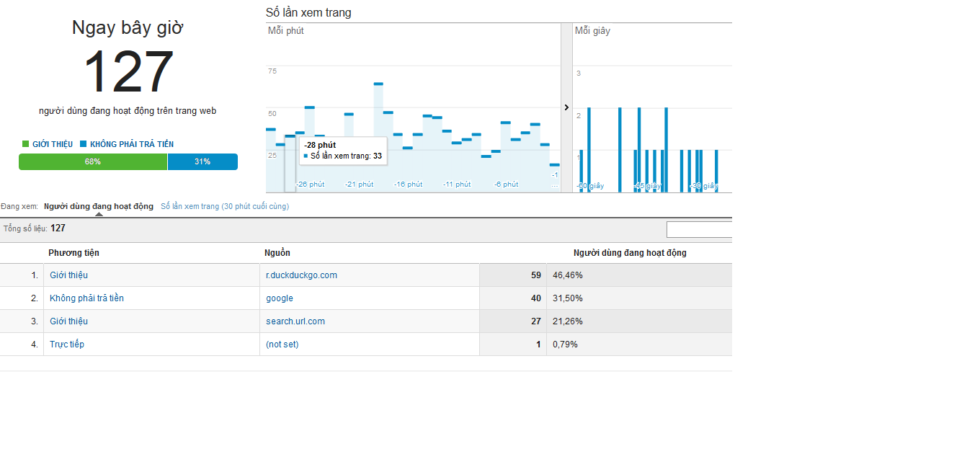
Task: Open the r.duckduckgo.com source link
Action: 301,275
